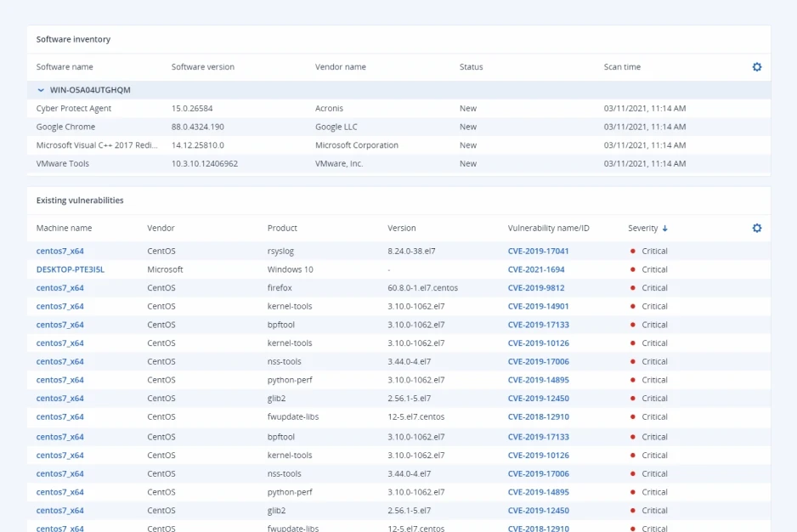Click the Product column header

coord(282,228)
